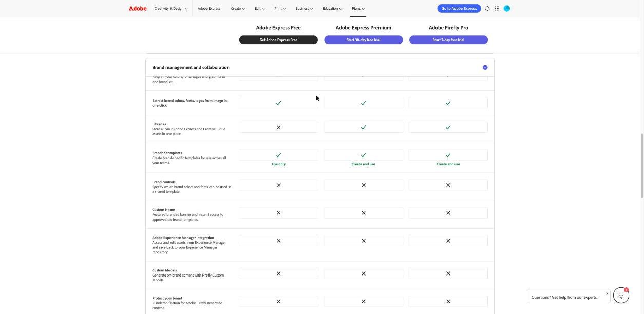The width and height of the screenshot is (644, 314).
Task: Click the Custom Home feature title
Action: pyautogui.click(x=163, y=210)
